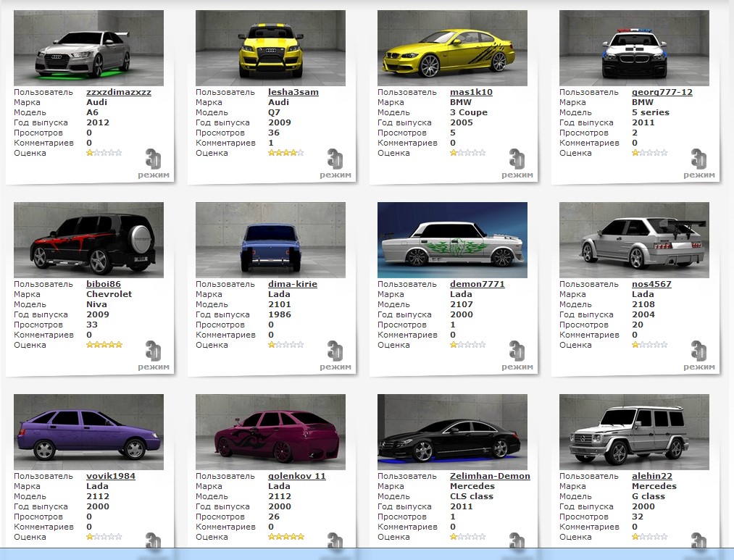
Task: Open 3D режим for lesha3sam's Audi Q7
Action: 335,164
